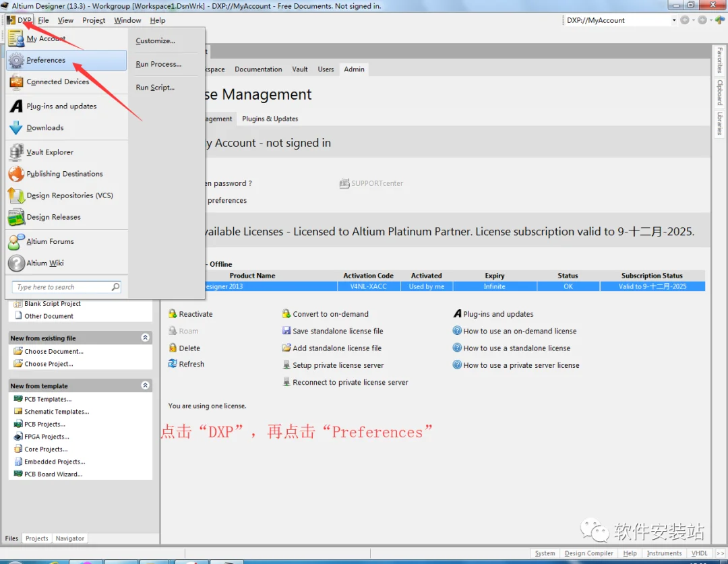Click Convert to on-demand link

coord(330,314)
